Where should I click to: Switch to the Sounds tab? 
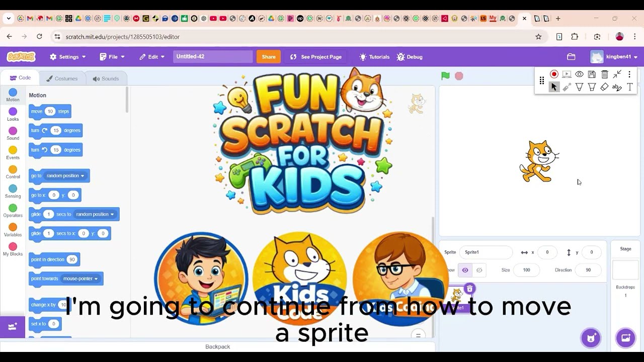point(106,78)
